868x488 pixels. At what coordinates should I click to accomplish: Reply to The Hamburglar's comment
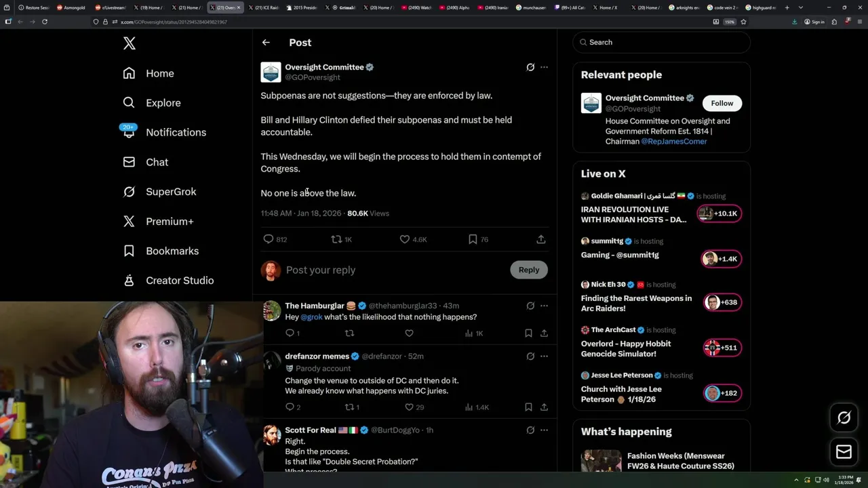(x=292, y=333)
